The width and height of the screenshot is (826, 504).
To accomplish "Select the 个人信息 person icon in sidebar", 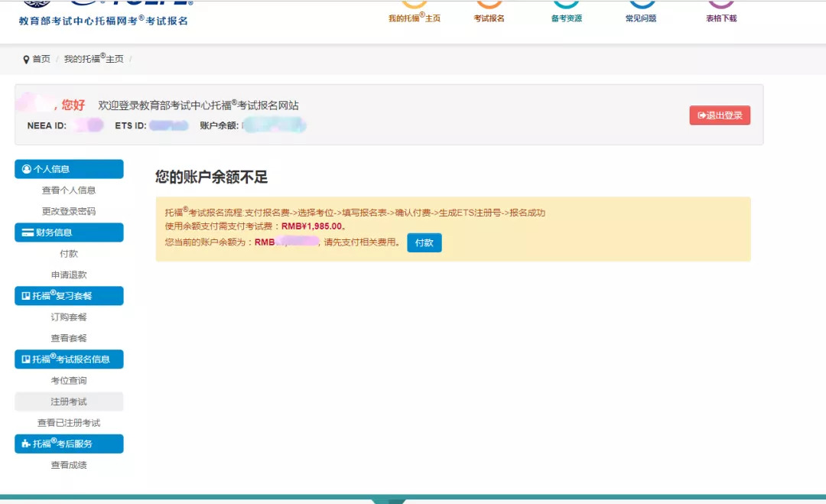I will click(x=25, y=169).
